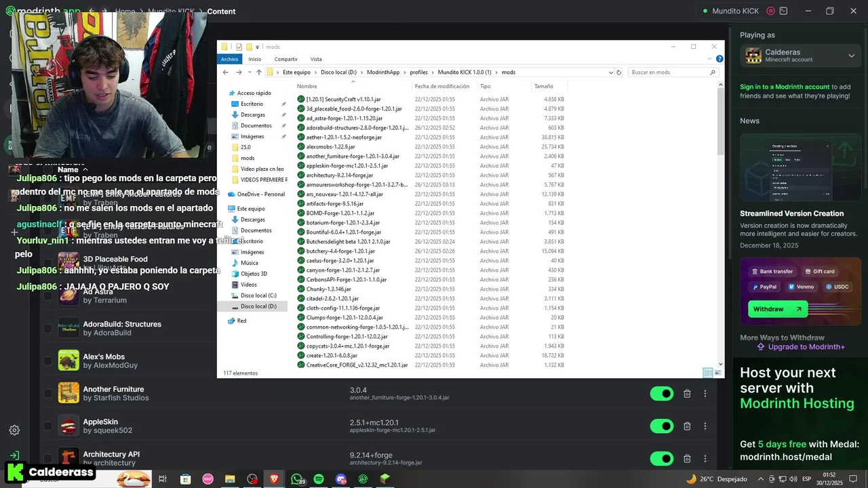Open more options for Architecture API
The width and height of the screenshot is (868, 488).
(705, 459)
